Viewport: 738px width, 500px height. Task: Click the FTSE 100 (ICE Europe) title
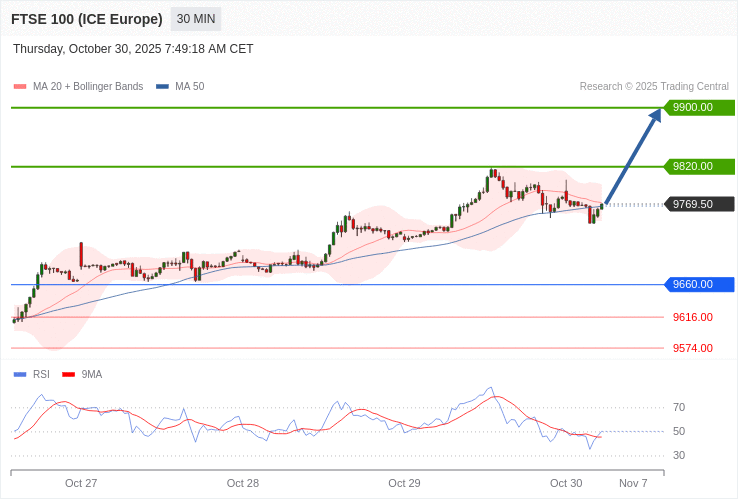coord(87,19)
